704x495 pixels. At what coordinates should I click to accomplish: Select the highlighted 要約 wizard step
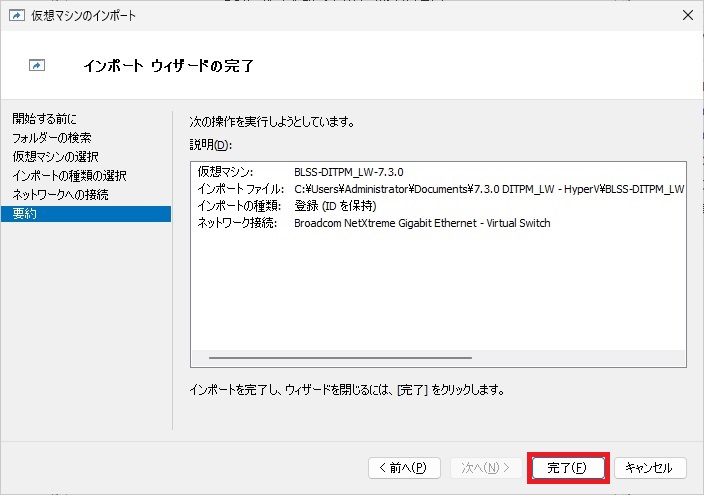[x=86, y=214]
